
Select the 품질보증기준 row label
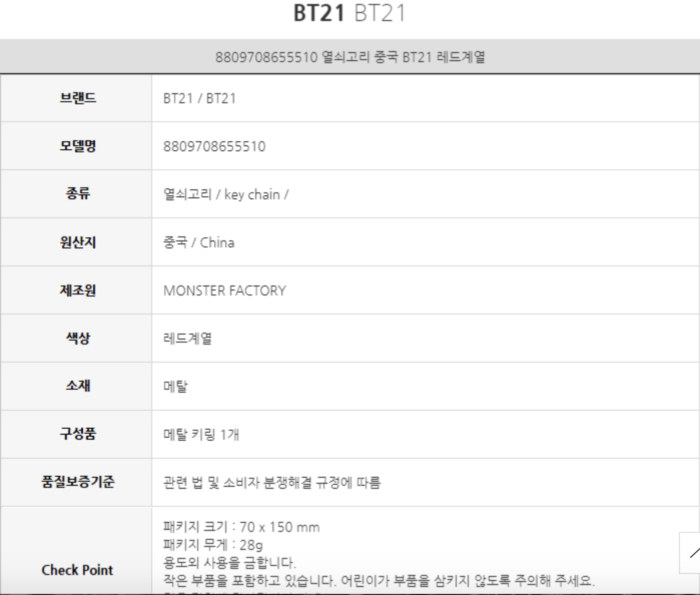tap(78, 482)
